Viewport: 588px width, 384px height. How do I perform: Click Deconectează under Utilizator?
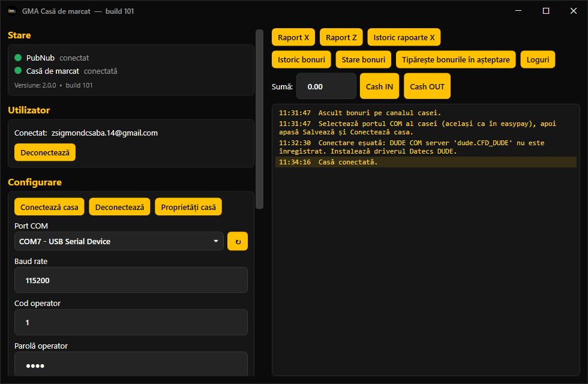(x=44, y=152)
